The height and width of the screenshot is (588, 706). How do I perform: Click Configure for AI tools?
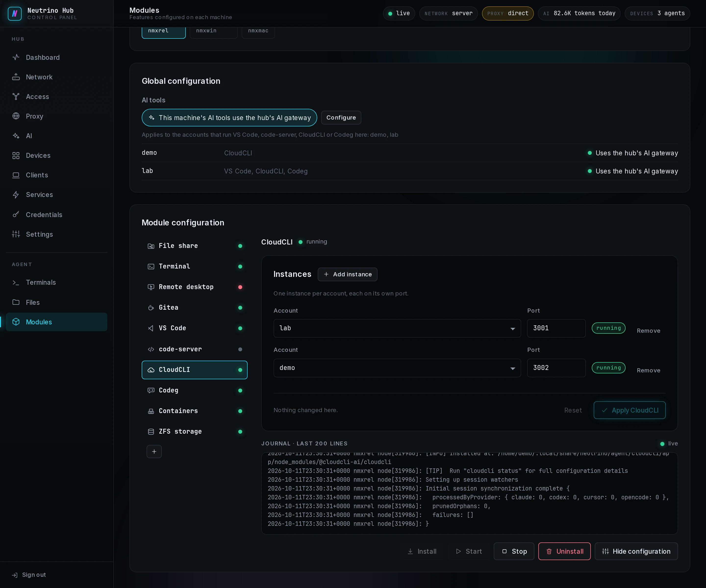pos(341,118)
